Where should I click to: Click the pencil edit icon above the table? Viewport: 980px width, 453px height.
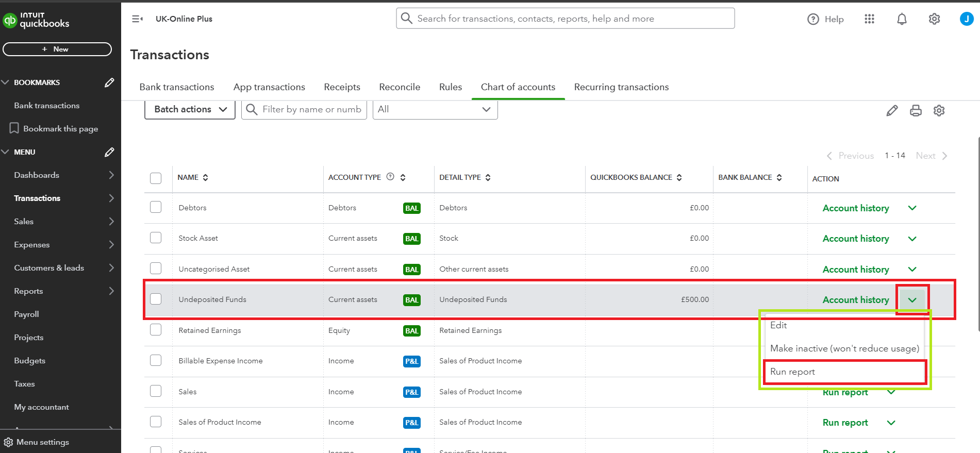click(892, 111)
